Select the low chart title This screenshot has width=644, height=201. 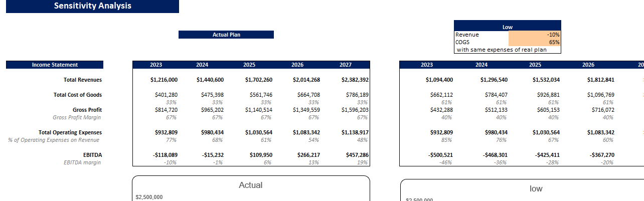[x=536, y=189]
